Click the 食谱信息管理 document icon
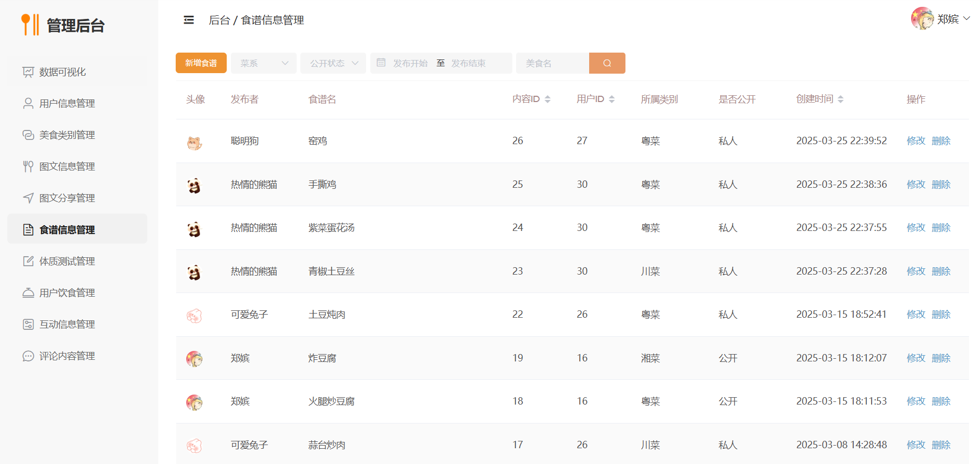Image resolution: width=980 pixels, height=464 pixels. coord(28,230)
